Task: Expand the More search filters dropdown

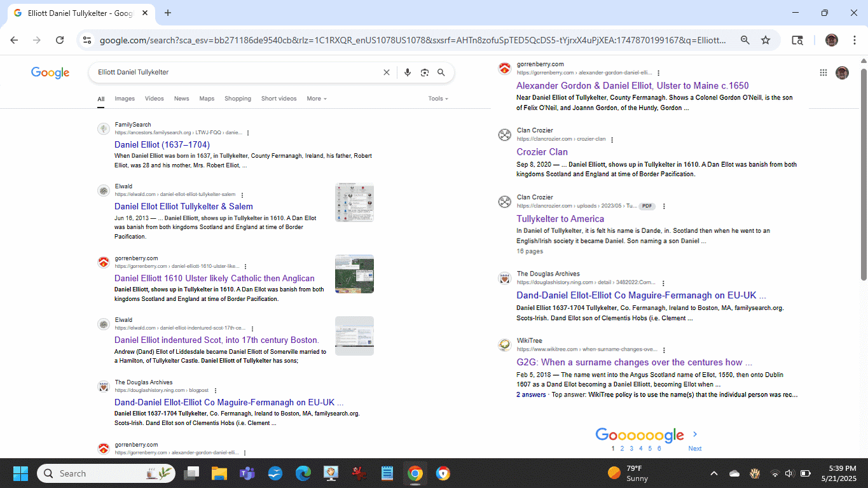Action: coord(316,99)
